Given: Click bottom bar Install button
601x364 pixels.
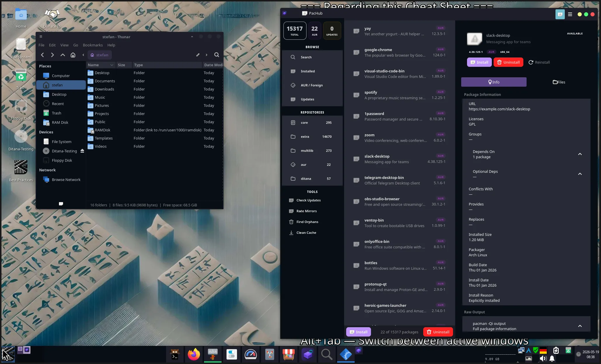Looking at the screenshot, I should pyautogui.click(x=358, y=332).
